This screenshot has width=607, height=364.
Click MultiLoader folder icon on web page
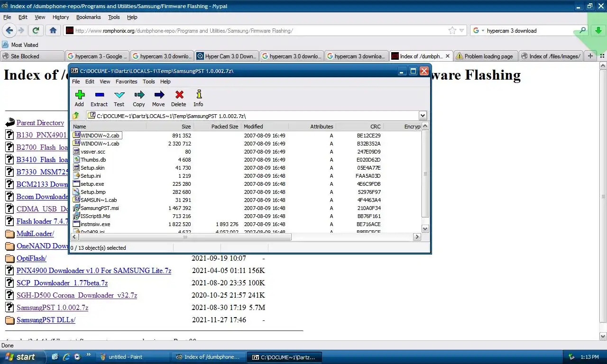click(10, 234)
